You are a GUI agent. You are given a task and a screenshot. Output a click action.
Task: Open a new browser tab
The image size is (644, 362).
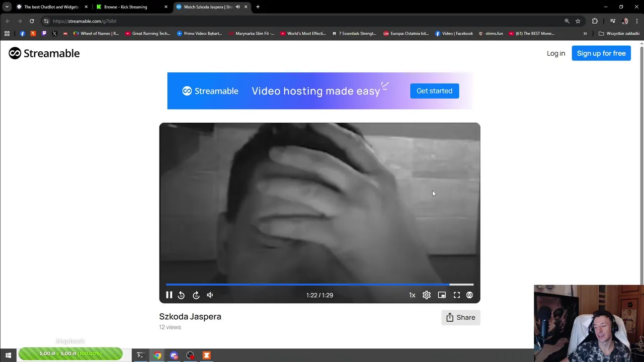click(x=258, y=7)
